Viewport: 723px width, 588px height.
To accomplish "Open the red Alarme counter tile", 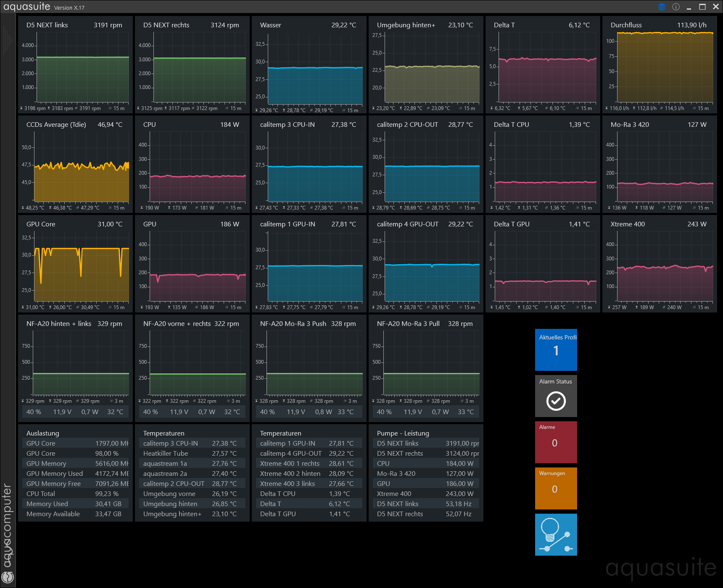I will click(x=556, y=442).
